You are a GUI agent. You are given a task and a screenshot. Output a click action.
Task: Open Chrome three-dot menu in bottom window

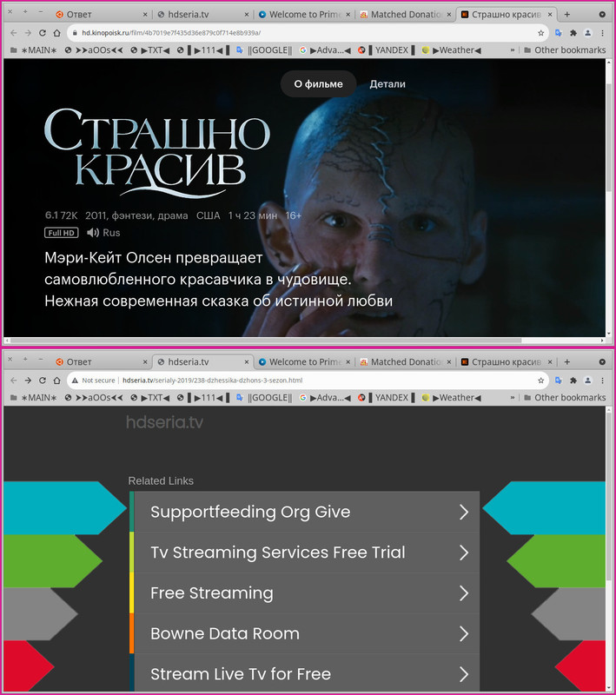point(602,381)
